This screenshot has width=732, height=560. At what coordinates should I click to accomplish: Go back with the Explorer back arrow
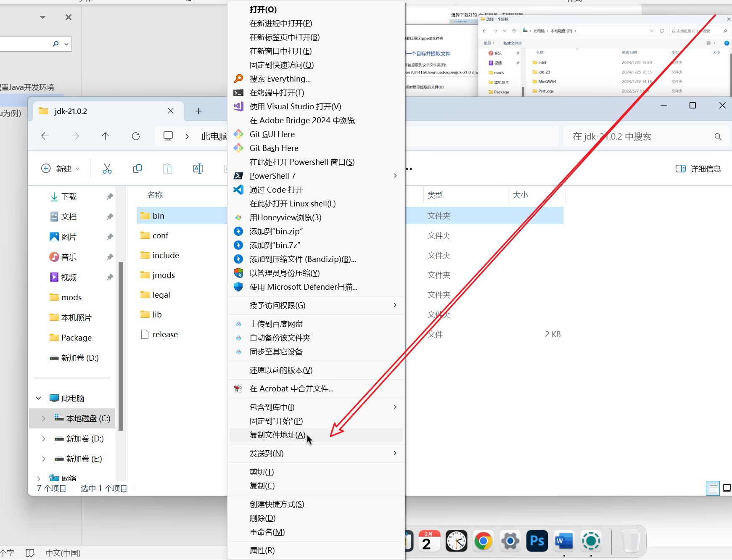coord(45,136)
